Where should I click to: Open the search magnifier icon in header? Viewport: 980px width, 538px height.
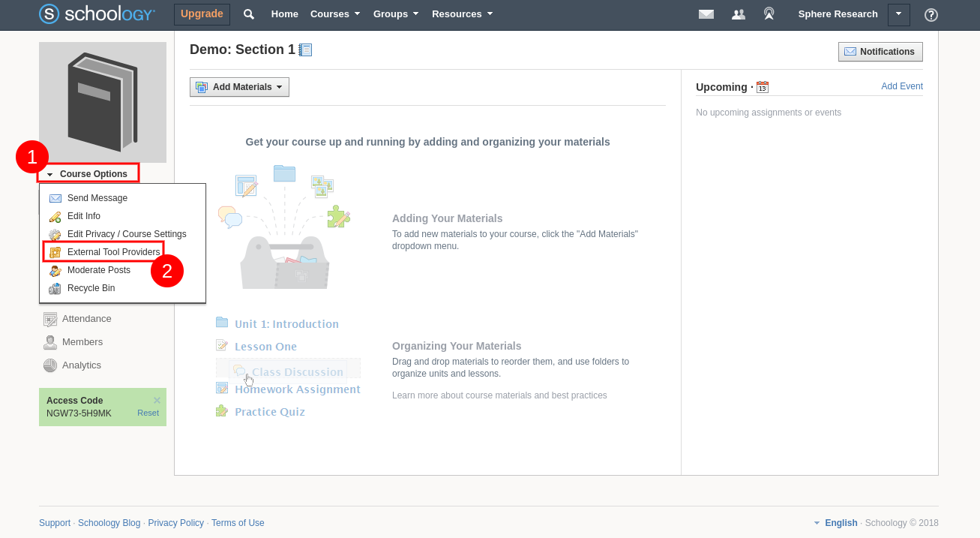click(x=249, y=14)
